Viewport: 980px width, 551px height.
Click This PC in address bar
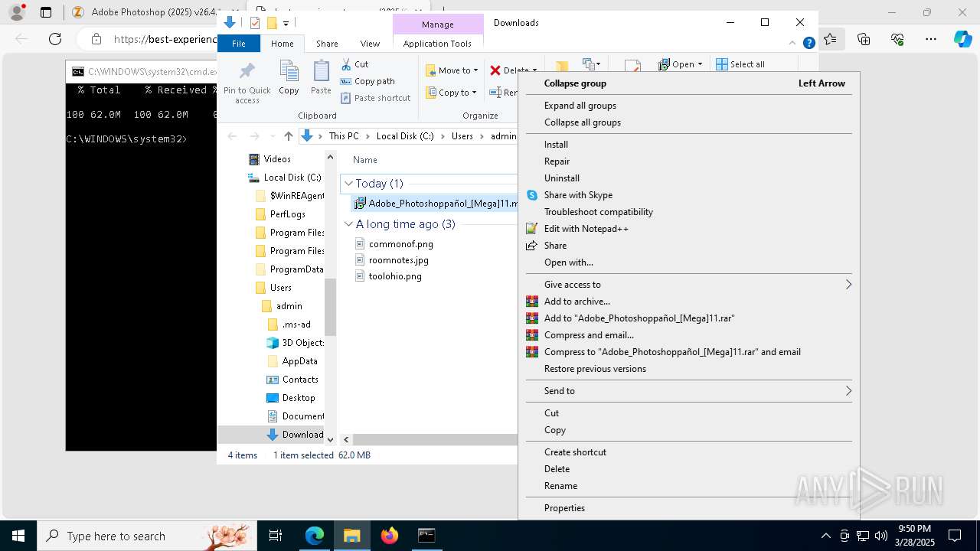click(x=344, y=136)
